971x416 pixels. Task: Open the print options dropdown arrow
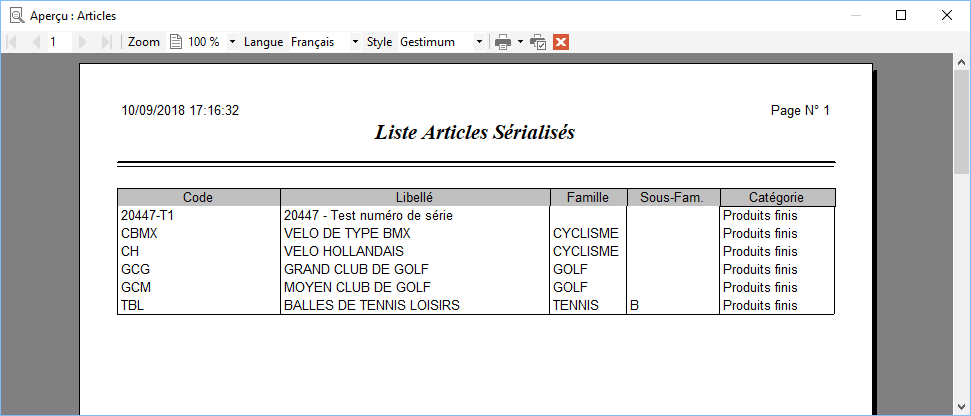[520, 42]
